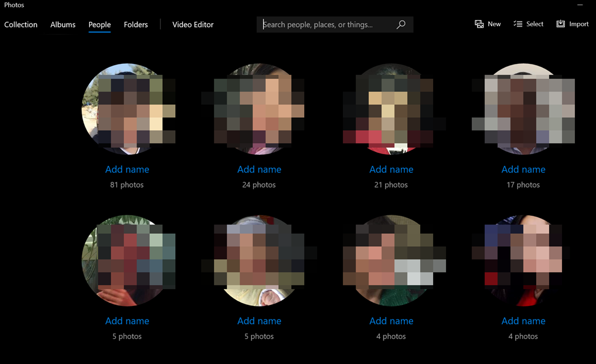Click the Photos app title text
Screen dimensions: 596x364
(14, 5)
